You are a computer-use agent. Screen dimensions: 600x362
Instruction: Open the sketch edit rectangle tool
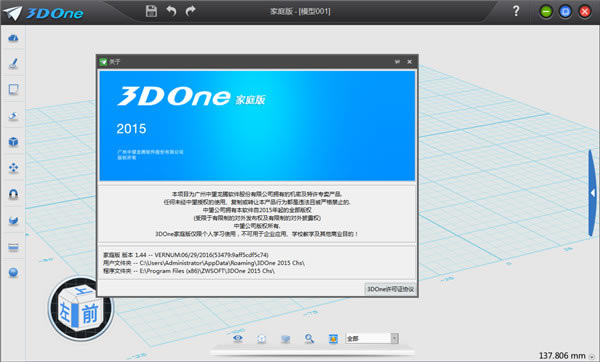tap(13, 90)
